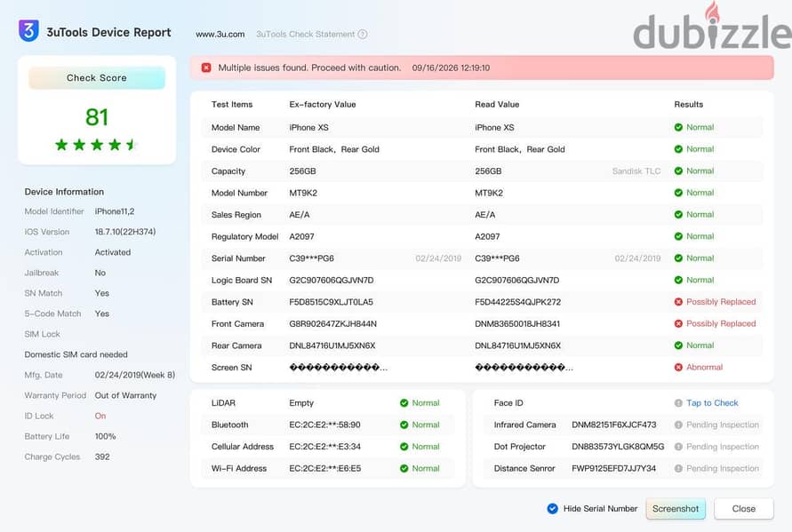
Task: Click the Battery SN read value F5D44225S4QJPK272
Action: (x=517, y=302)
